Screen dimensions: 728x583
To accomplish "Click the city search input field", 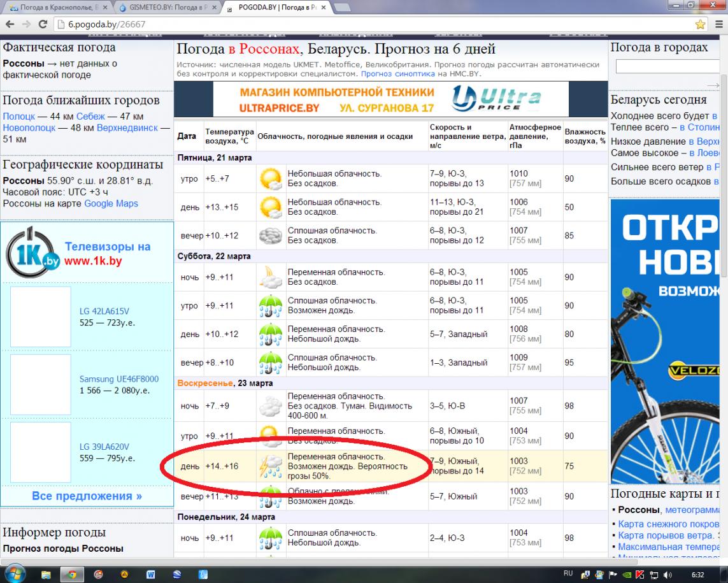I will pos(669,67).
